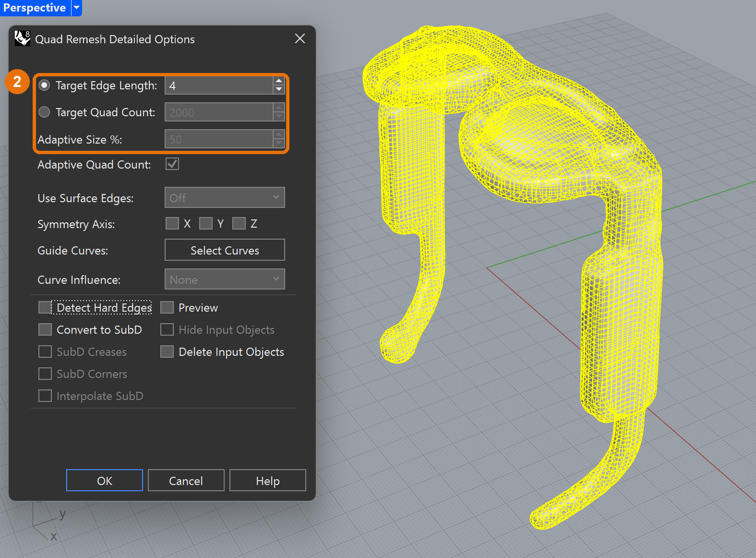Click the Target Edge Length value field
Image resolution: width=756 pixels, height=558 pixels.
tap(219, 85)
